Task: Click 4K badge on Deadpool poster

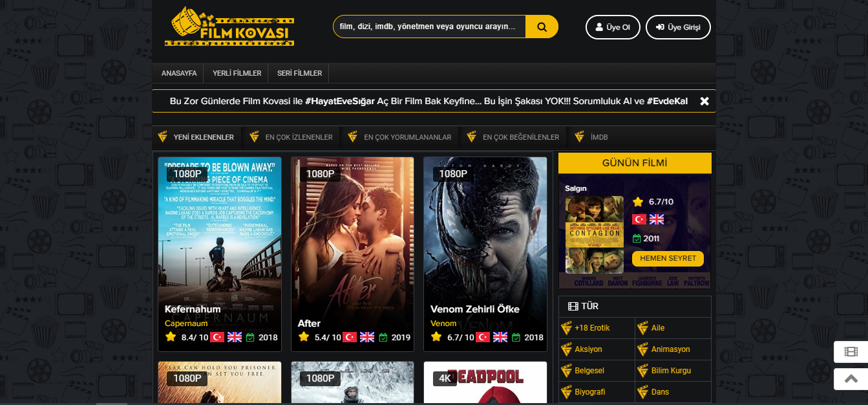Action: coord(445,378)
